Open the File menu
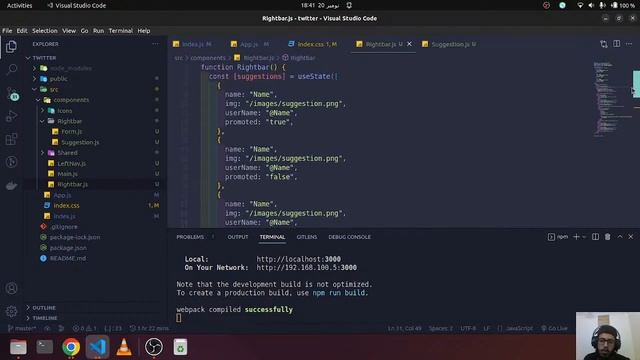The height and width of the screenshot is (360, 640). click(x=7, y=31)
